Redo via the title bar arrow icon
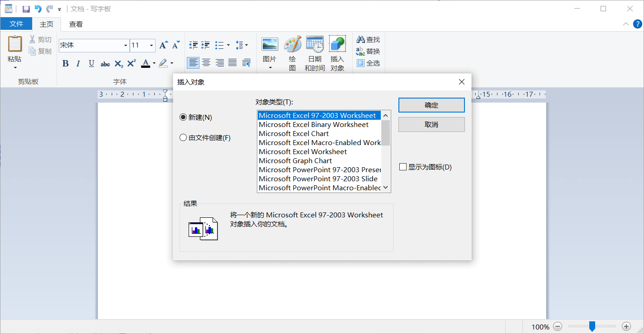The height and width of the screenshot is (334, 644). click(x=49, y=9)
